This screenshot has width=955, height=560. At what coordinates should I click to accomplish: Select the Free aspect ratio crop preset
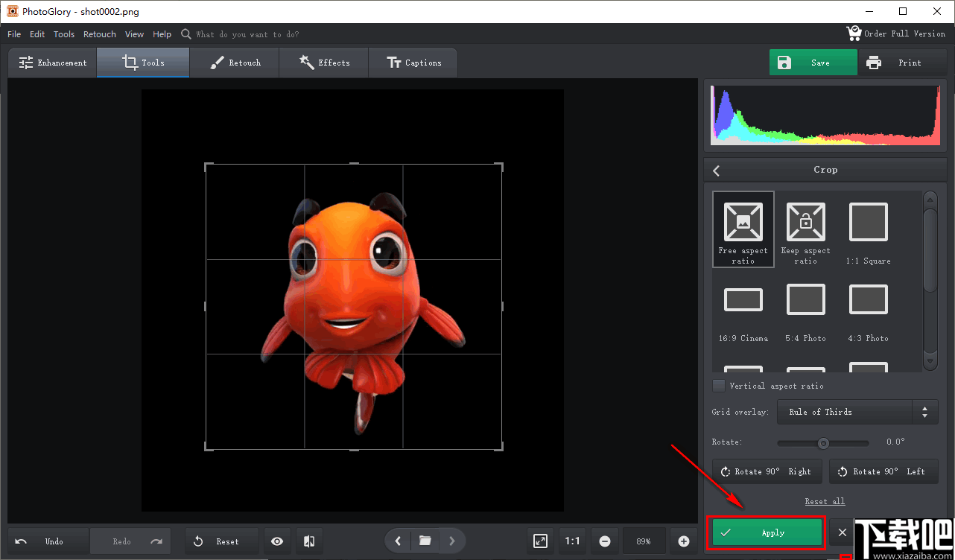(743, 229)
